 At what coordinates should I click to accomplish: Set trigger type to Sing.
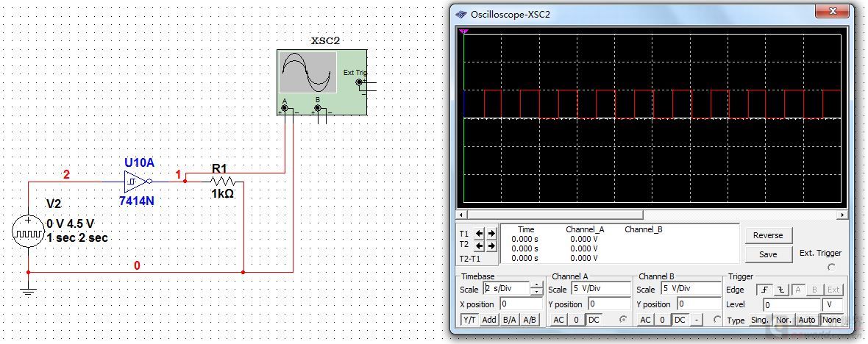759,320
